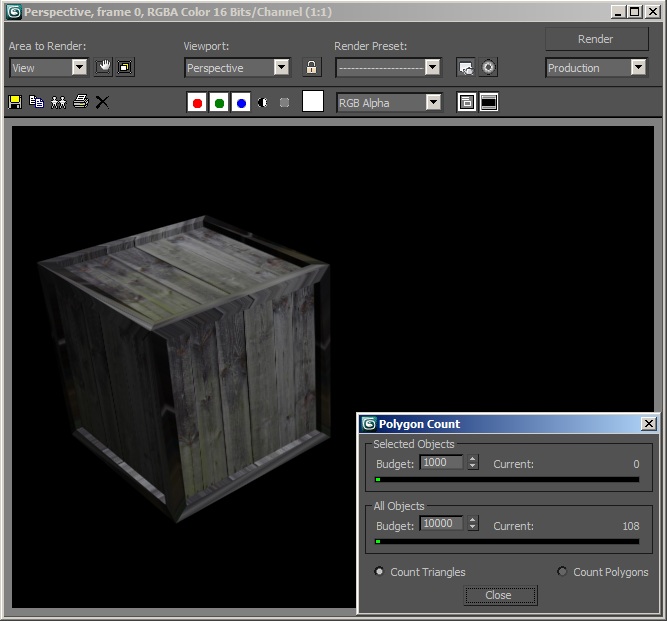Image resolution: width=667 pixels, height=621 pixels.
Task: Minimize the render frame window
Action: [619, 11]
